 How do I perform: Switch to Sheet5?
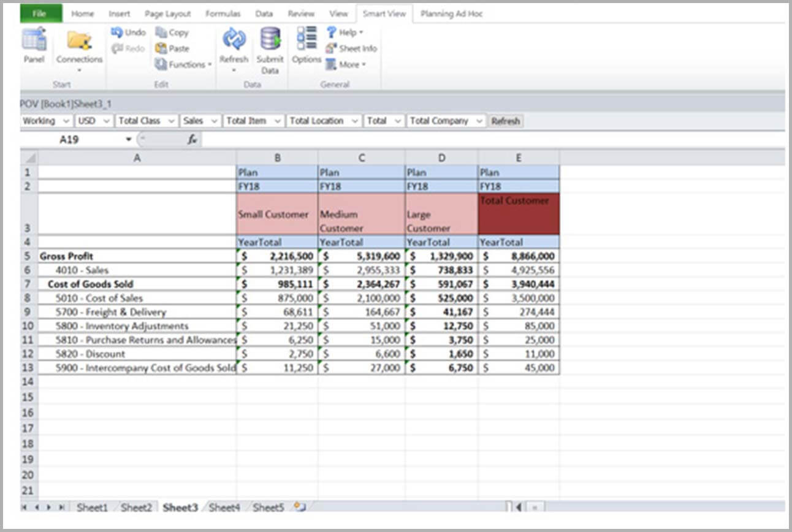(268, 507)
